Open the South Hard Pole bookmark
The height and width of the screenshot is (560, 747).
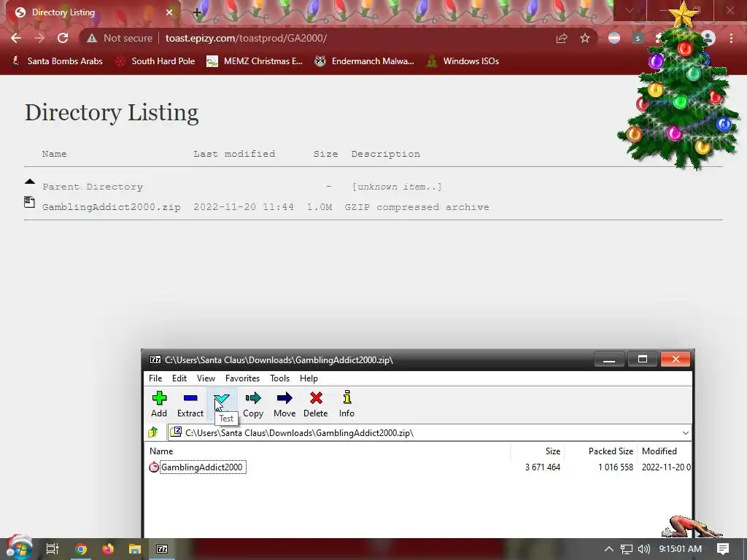pyautogui.click(x=156, y=61)
